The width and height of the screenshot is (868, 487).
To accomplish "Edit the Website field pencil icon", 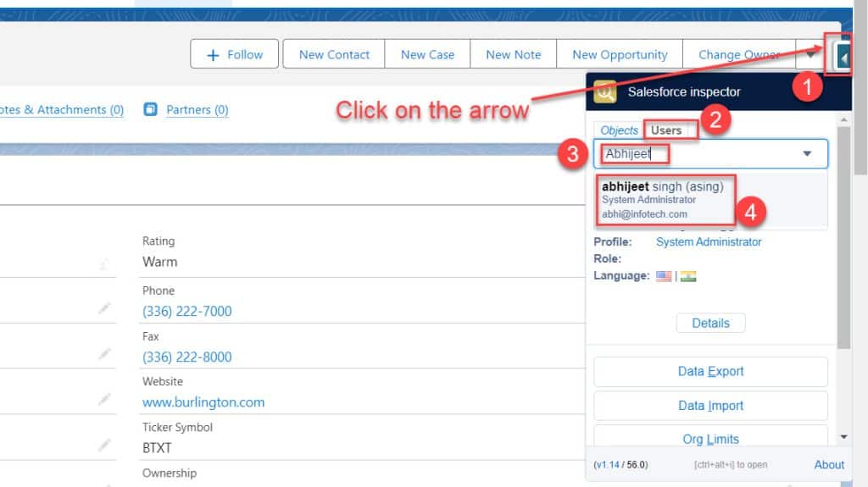I will (104, 399).
